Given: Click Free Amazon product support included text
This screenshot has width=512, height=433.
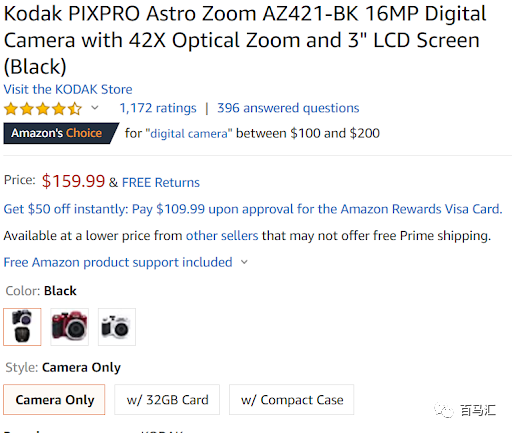Looking at the screenshot, I should tap(118, 262).
